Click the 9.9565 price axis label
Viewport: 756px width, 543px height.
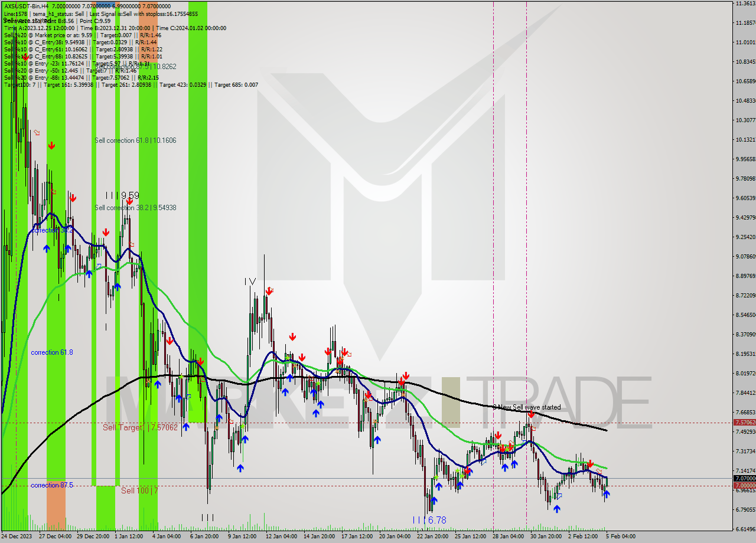(x=745, y=159)
